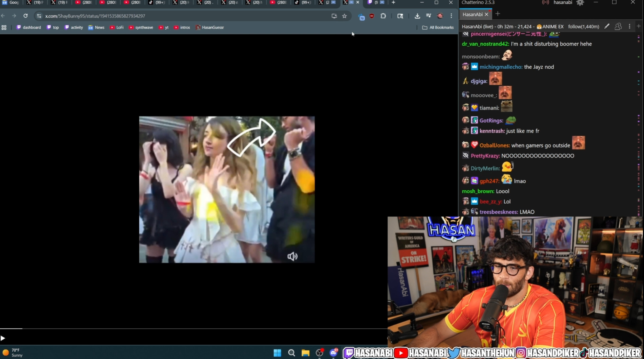Open Windows taskbar search
This screenshot has width=644, height=359.
pyautogui.click(x=291, y=353)
